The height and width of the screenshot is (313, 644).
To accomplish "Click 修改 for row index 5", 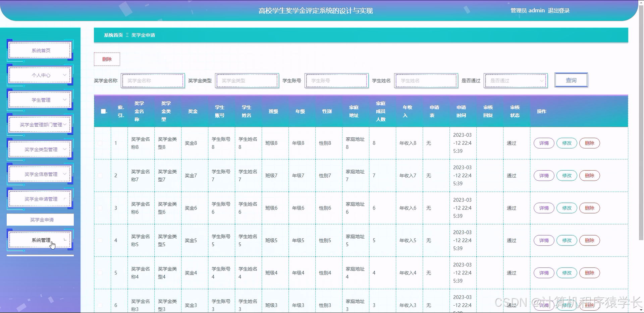I will coord(567,273).
